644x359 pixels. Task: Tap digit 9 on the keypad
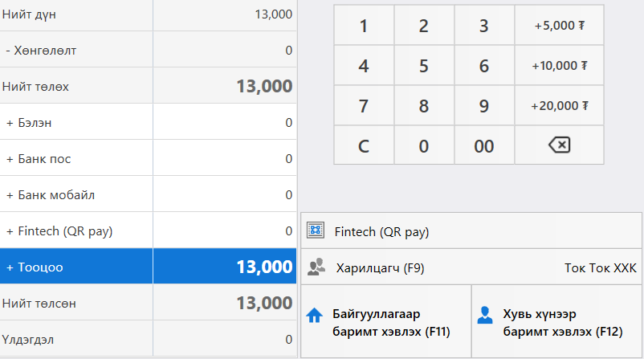pyautogui.click(x=484, y=105)
